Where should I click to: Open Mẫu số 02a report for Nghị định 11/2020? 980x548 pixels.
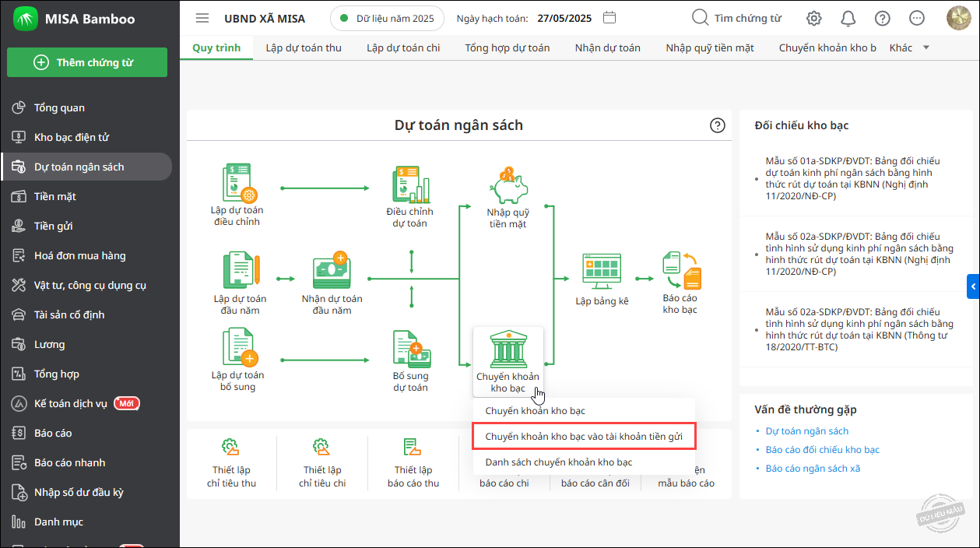[859, 254]
